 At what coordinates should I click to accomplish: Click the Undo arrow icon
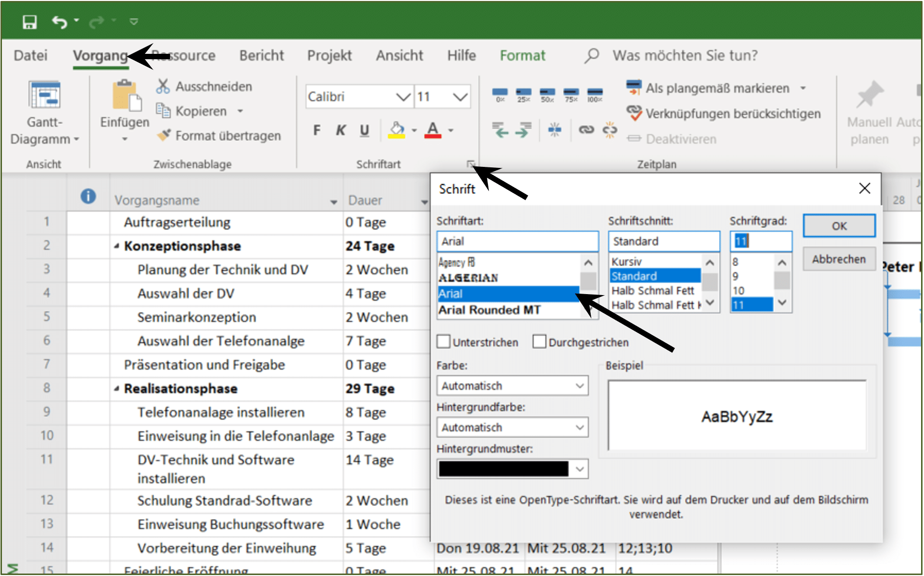pos(59,22)
